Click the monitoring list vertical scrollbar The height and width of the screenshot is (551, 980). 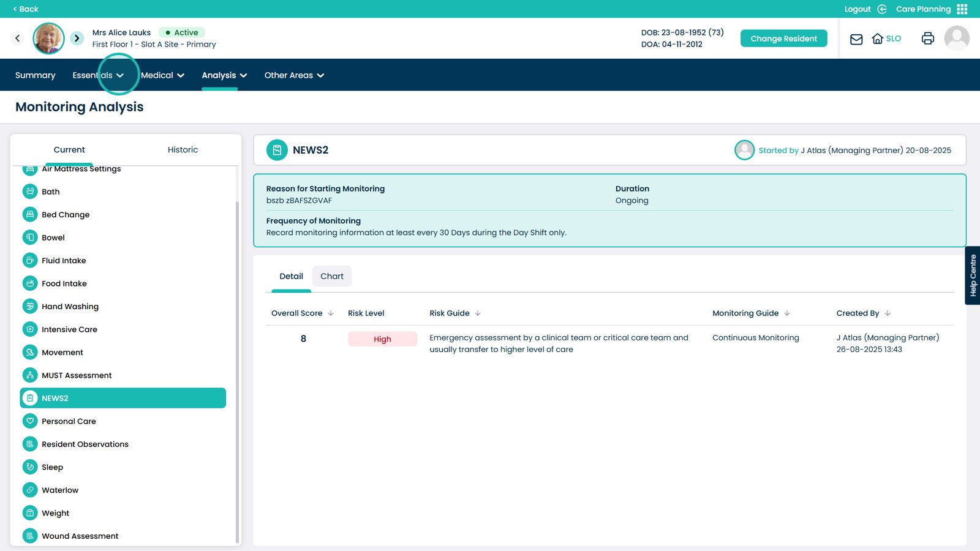(237, 367)
